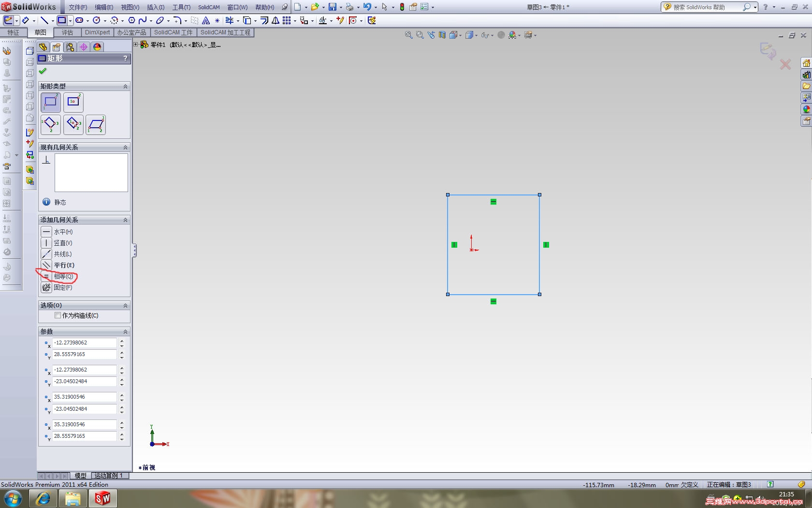Click the SolidWorks help search box
Screen dimensions: 812x508
707,7
